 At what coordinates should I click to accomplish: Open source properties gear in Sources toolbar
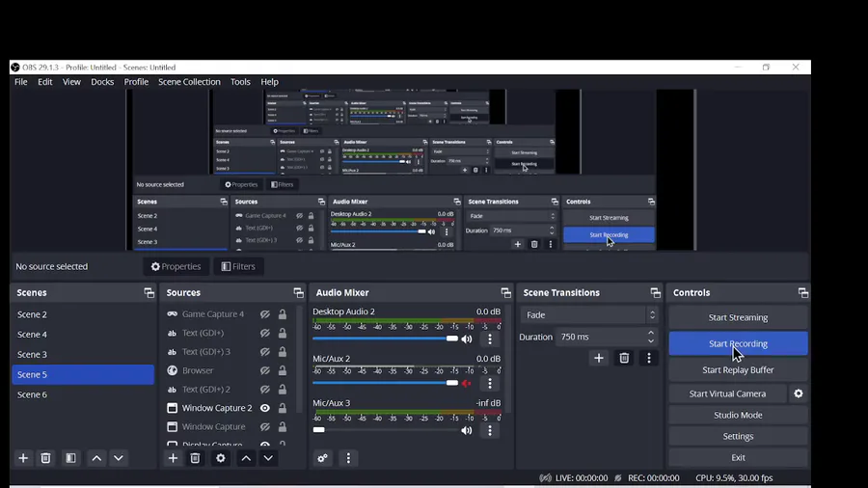(220, 458)
